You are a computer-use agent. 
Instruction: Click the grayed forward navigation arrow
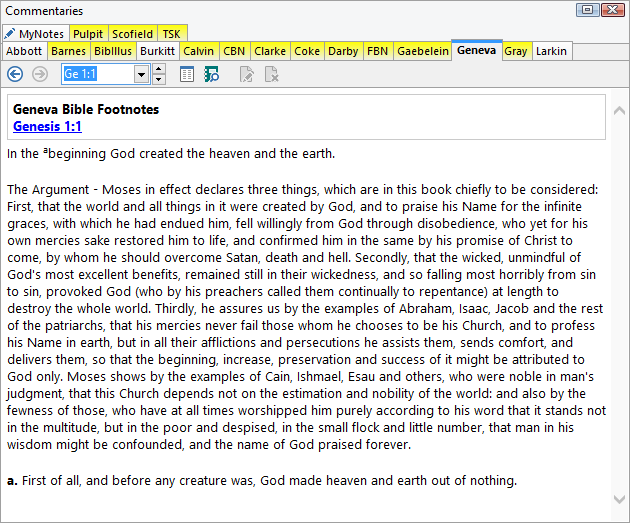(x=40, y=74)
